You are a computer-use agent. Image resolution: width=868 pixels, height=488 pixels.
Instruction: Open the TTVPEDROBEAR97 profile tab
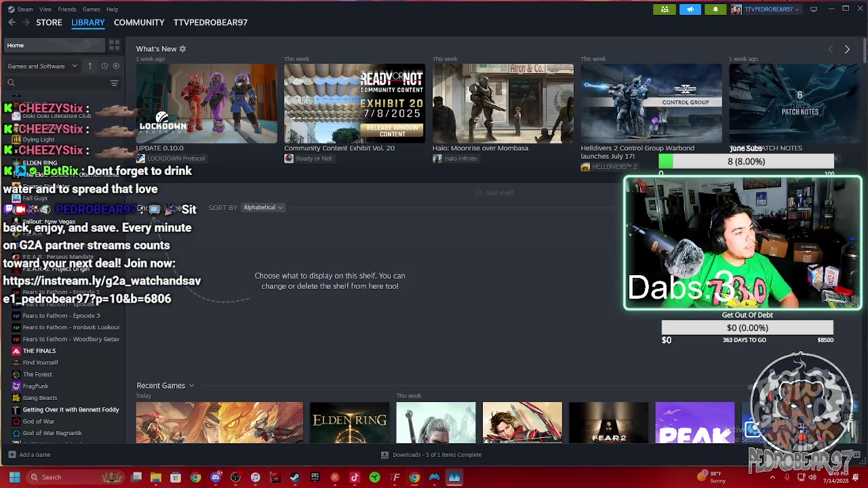point(210,22)
